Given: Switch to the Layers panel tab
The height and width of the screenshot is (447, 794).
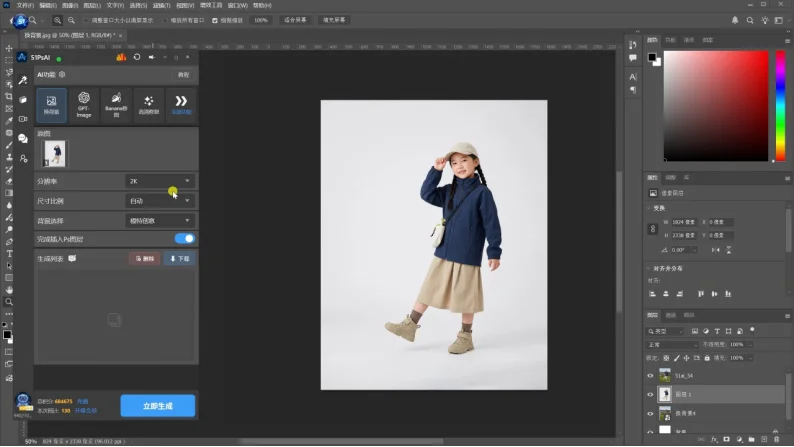Looking at the screenshot, I should [652, 315].
